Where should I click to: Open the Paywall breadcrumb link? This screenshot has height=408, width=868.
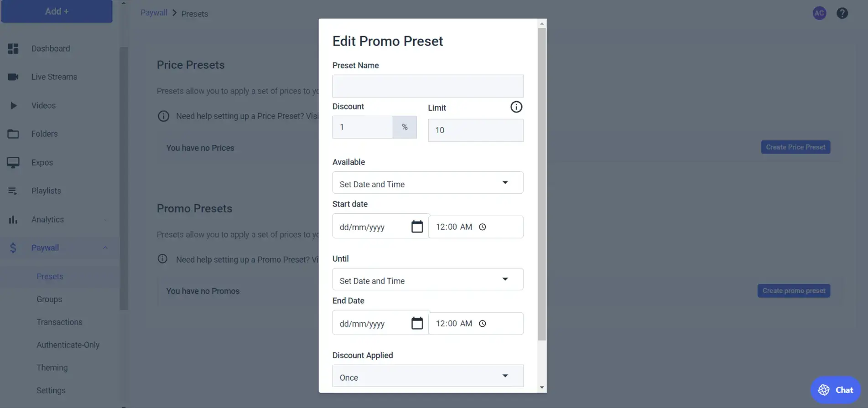coord(153,12)
